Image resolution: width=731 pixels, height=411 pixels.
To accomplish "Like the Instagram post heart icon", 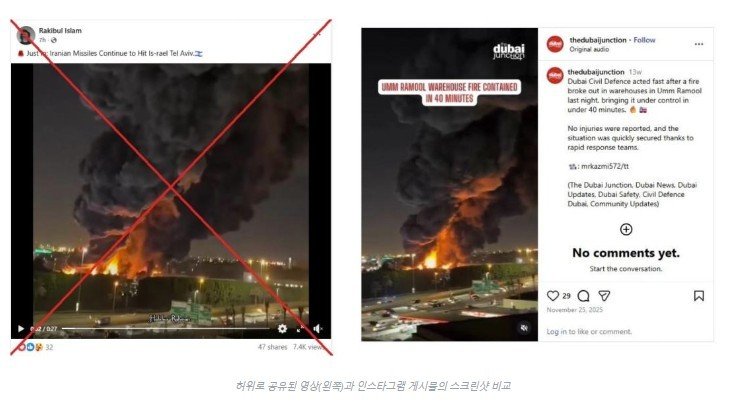I will click(552, 296).
